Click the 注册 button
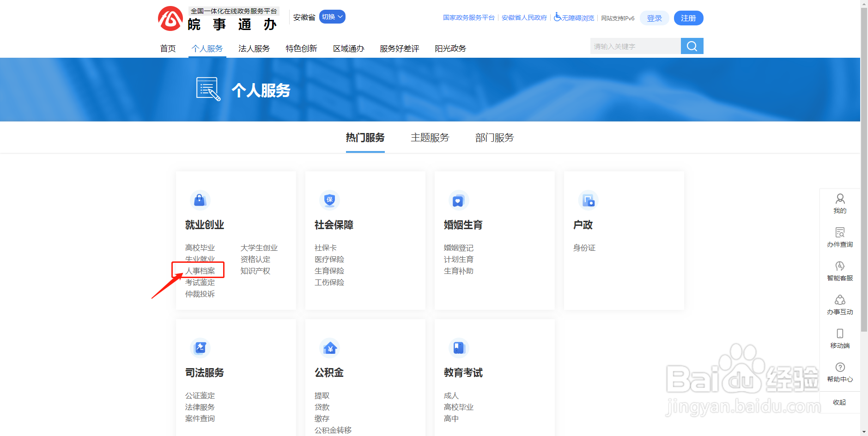The height and width of the screenshot is (436, 868). (688, 18)
